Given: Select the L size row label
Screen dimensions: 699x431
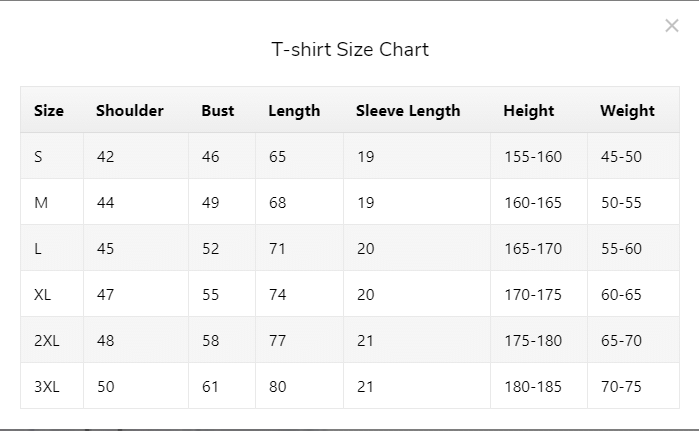Looking at the screenshot, I should (x=38, y=249).
